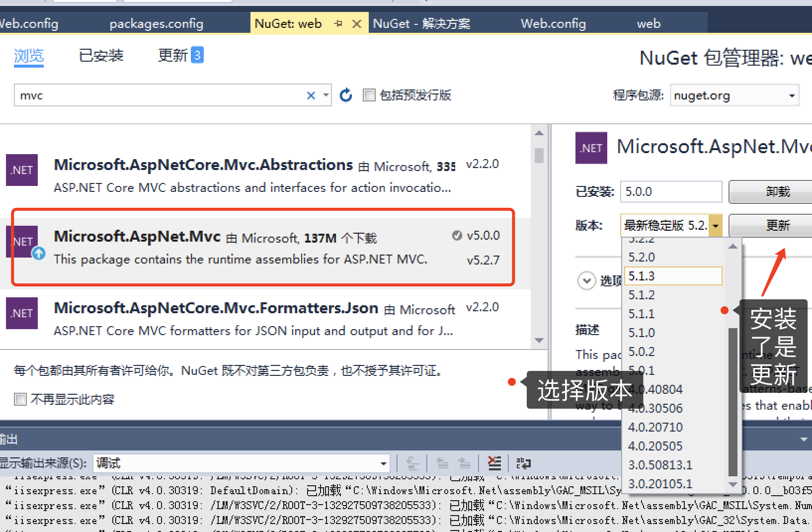Open the Web.config tab beside packages.config
812x532 pixels.
pyautogui.click(x=29, y=23)
